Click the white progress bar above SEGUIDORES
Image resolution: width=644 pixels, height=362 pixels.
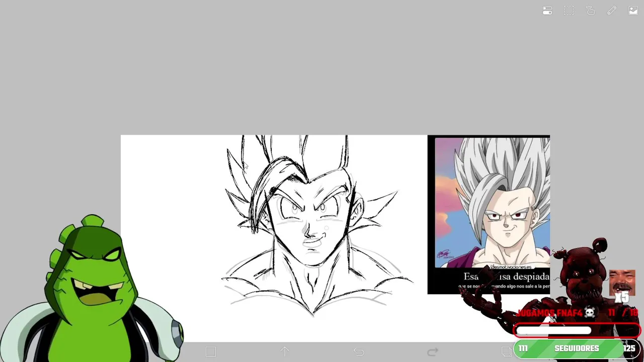tap(554, 330)
